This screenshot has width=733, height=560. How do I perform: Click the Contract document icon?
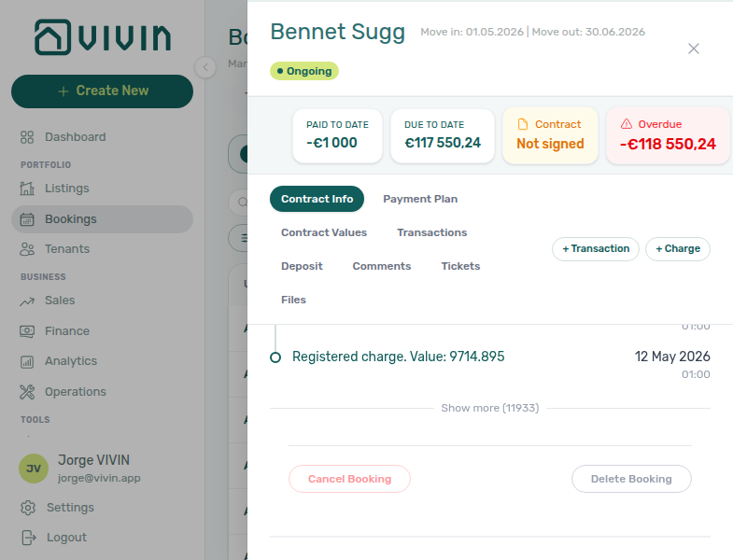[x=523, y=124]
